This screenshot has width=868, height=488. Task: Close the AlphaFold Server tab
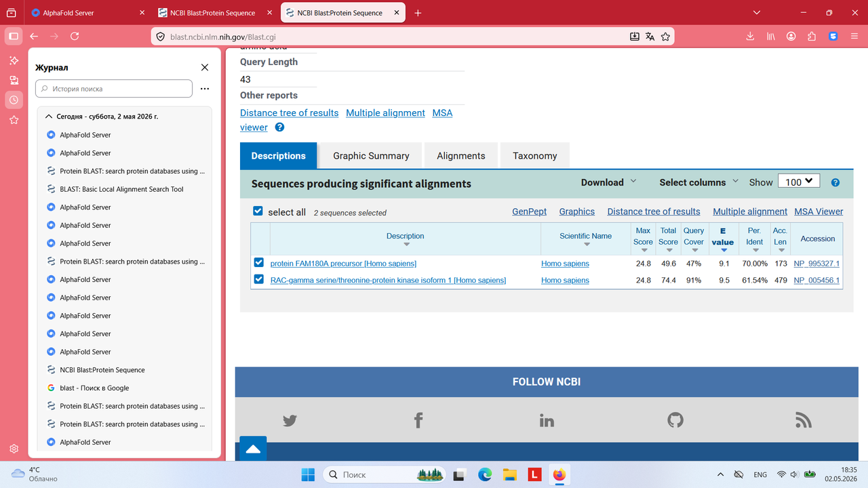click(142, 13)
